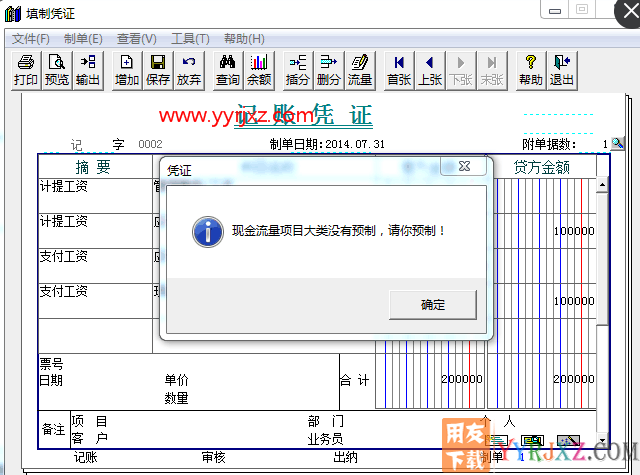Click scrollbar down arrow in voucher table
Screen dimensions: 640x475
coord(602,441)
